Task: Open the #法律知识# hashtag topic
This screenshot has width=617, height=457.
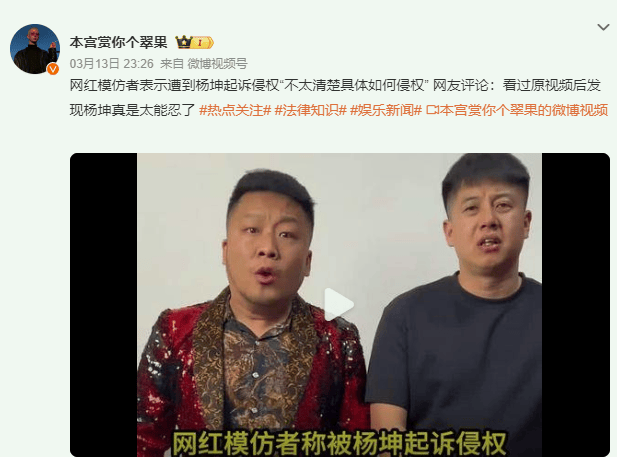Action: click(x=310, y=110)
